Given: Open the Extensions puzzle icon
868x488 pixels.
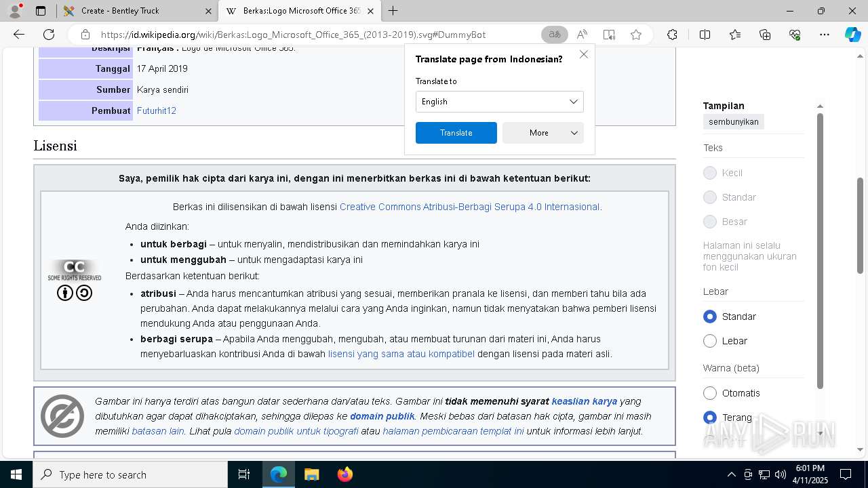Looking at the screenshot, I should pos(672,35).
